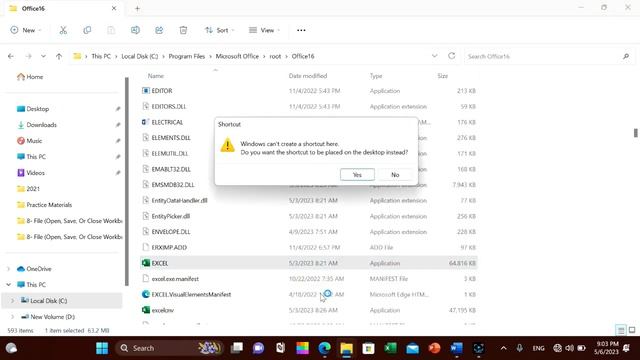Sort by the Type column header

(376, 76)
